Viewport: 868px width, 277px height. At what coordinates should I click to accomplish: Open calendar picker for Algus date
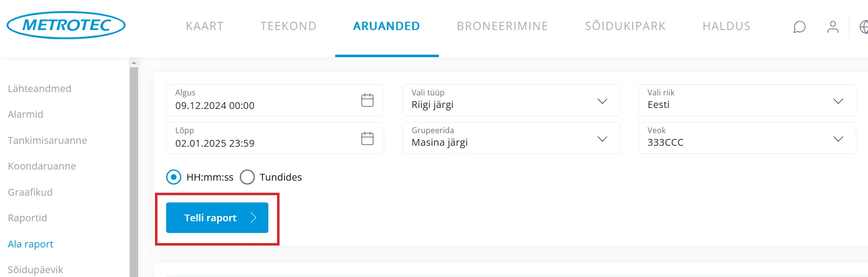coord(367,100)
